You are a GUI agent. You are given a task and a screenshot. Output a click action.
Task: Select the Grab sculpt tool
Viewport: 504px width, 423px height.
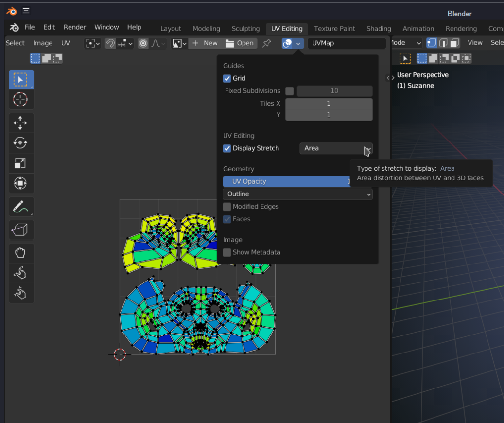21,253
